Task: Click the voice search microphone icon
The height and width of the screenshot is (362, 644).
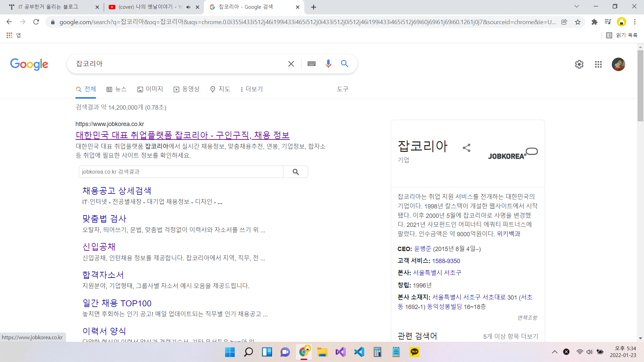Action: coord(328,64)
